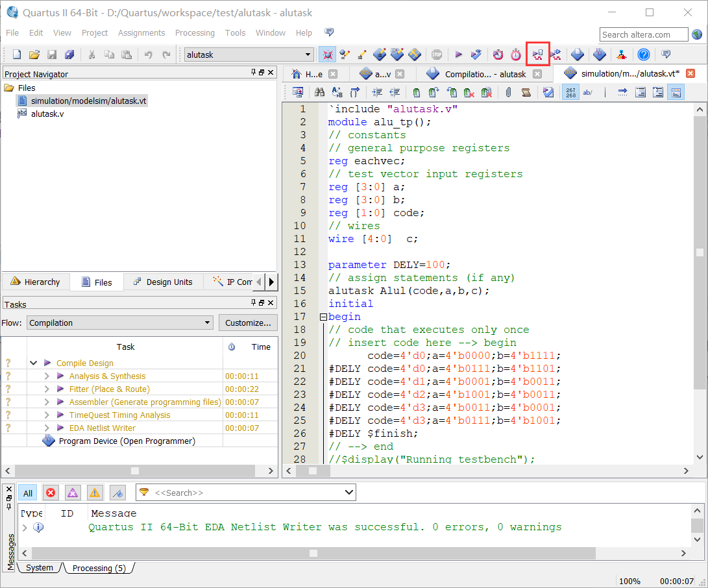Create a new file from the toolbar
708x588 pixels.
coord(17,55)
